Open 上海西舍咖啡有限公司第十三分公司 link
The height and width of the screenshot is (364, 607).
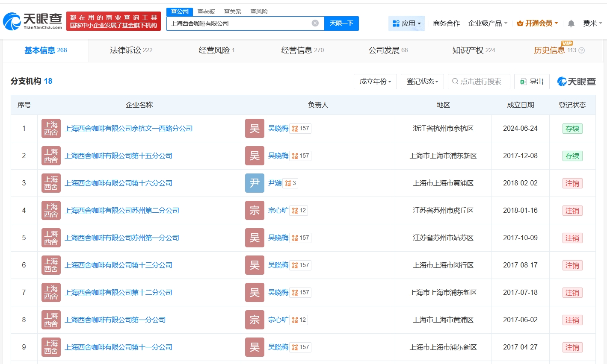(x=118, y=265)
